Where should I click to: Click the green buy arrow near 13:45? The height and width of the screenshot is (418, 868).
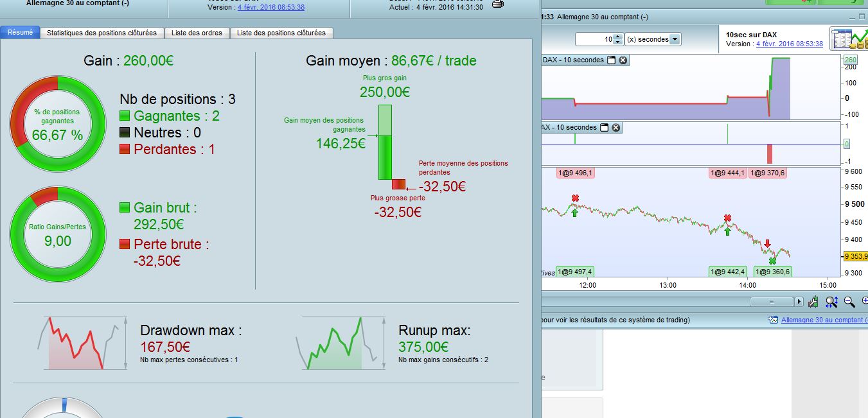pos(727,231)
